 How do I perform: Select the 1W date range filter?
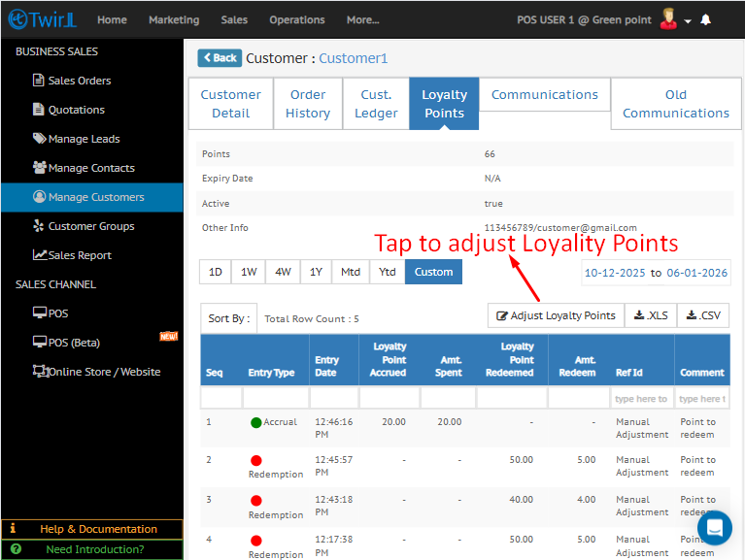pos(249,272)
